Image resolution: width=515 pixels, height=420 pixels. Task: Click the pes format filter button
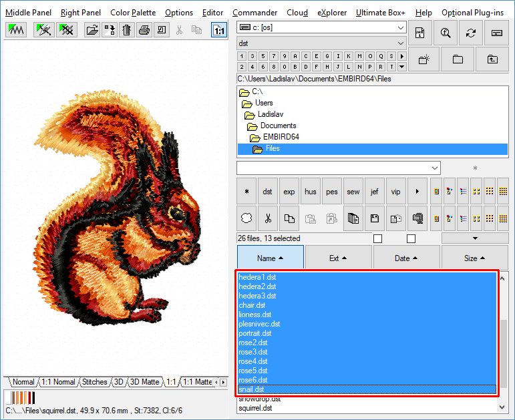pos(332,192)
